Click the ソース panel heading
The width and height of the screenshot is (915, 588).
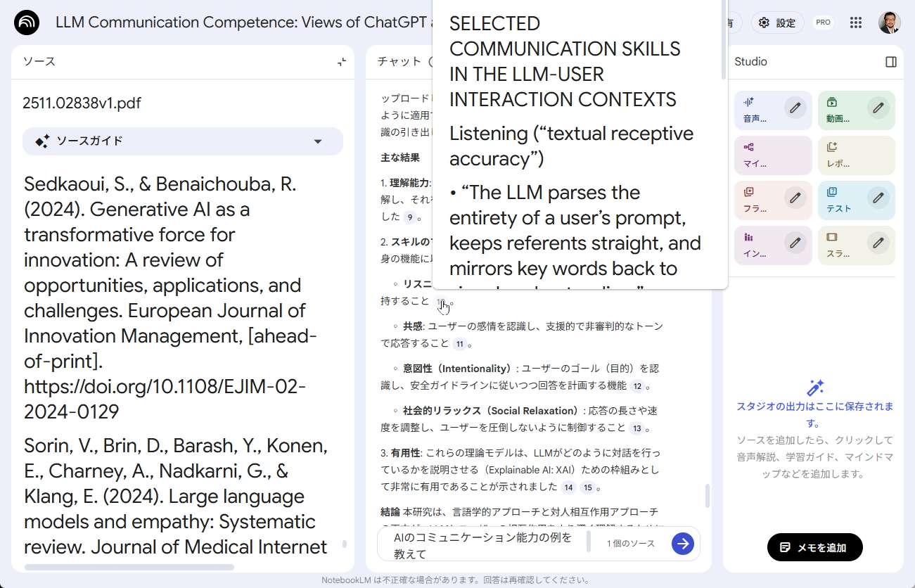point(39,62)
